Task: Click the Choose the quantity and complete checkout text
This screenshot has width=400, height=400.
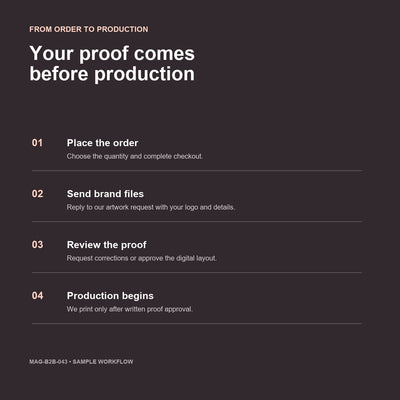Action: click(135, 156)
